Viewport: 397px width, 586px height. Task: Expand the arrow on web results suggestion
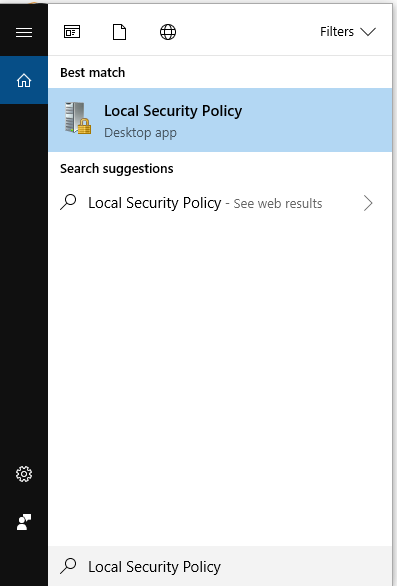(x=368, y=203)
